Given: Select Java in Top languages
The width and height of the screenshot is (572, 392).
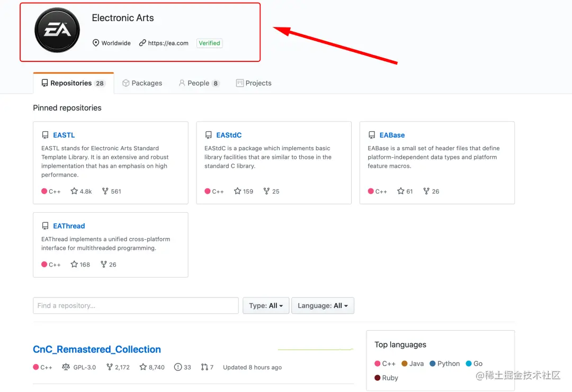Looking at the screenshot, I should [413, 363].
